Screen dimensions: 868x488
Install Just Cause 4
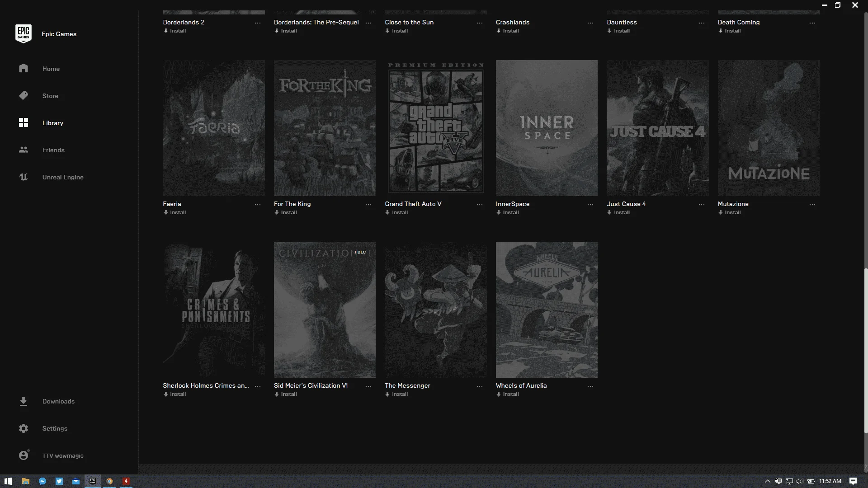618,212
